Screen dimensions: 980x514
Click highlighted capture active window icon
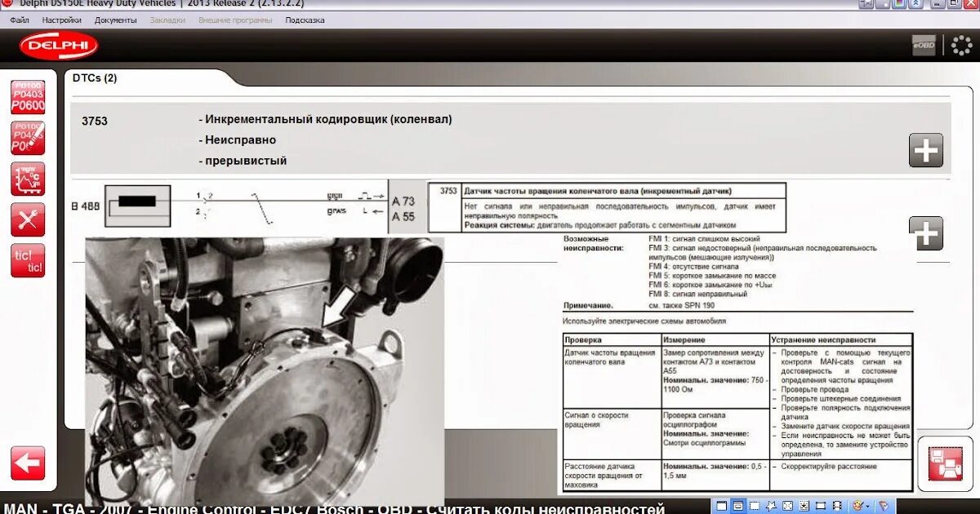[x=738, y=506]
